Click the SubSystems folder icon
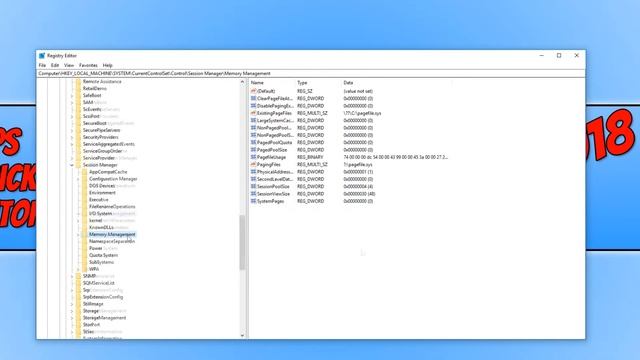640x360 pixels. click(x=84, y=262)
